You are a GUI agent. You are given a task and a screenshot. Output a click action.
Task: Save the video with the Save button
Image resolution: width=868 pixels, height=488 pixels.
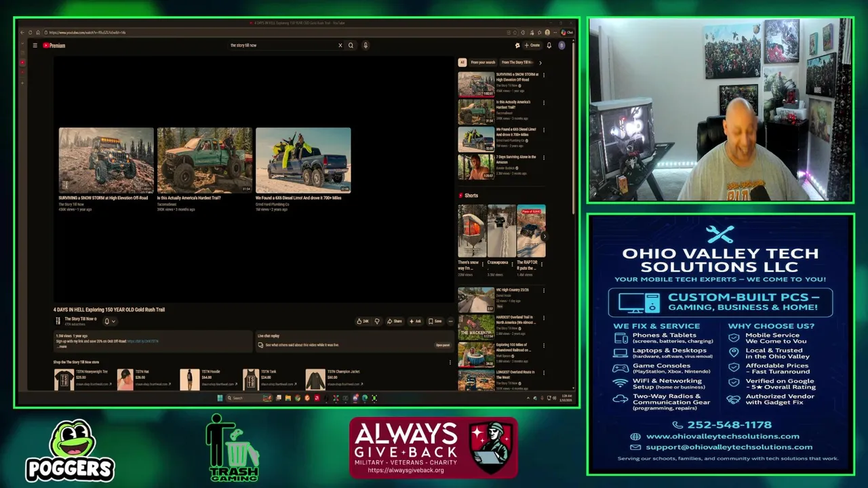(x=435, y=321)
